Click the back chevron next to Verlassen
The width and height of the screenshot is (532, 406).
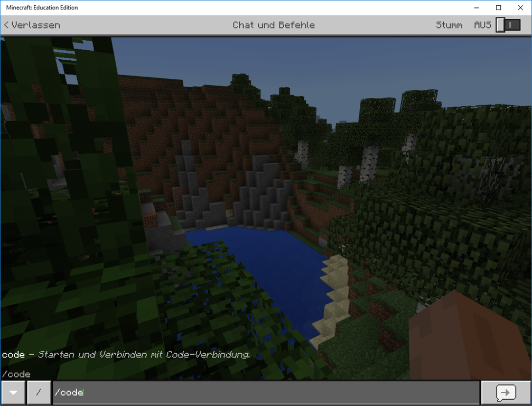coord(6,25)
